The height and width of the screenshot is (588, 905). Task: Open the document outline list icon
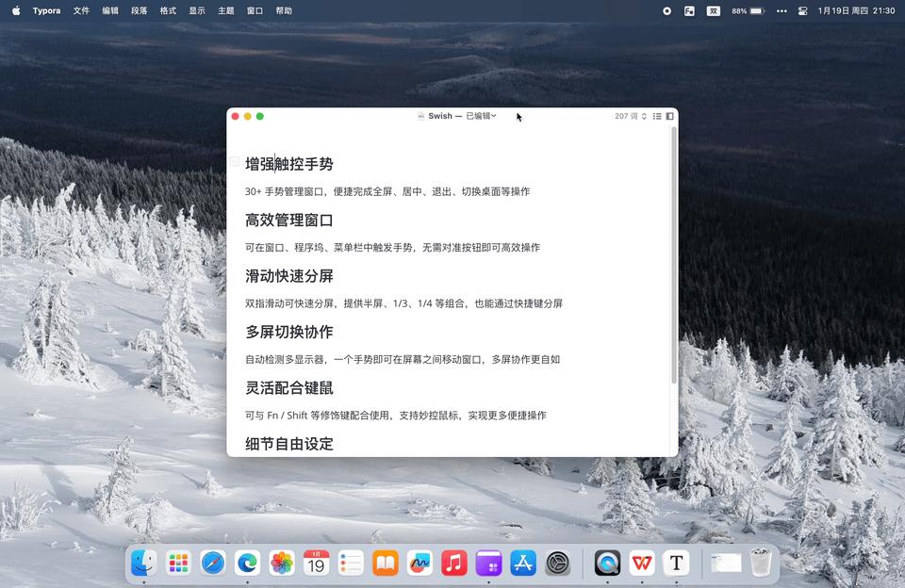[x=657, y=116]
